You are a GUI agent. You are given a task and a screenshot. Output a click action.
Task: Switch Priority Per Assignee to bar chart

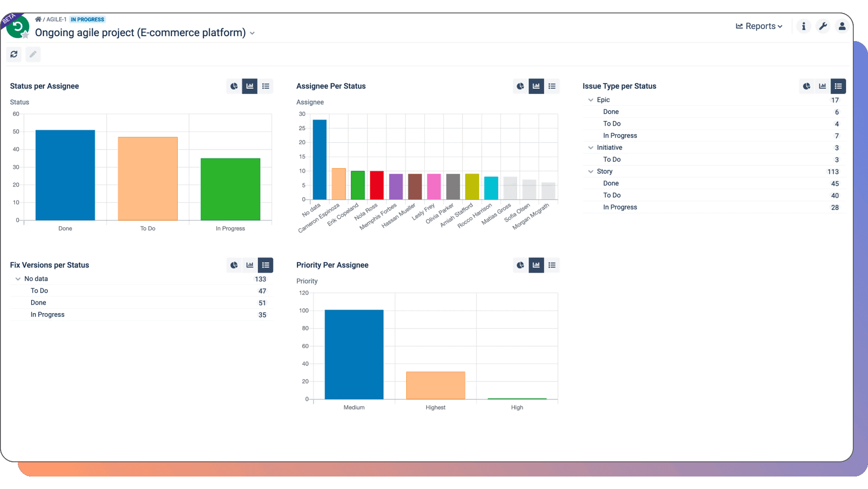tap(536, 265)
